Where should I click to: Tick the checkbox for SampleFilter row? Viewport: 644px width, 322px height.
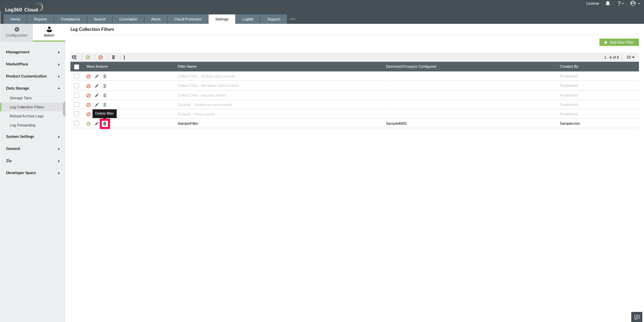tap(77, 123)
